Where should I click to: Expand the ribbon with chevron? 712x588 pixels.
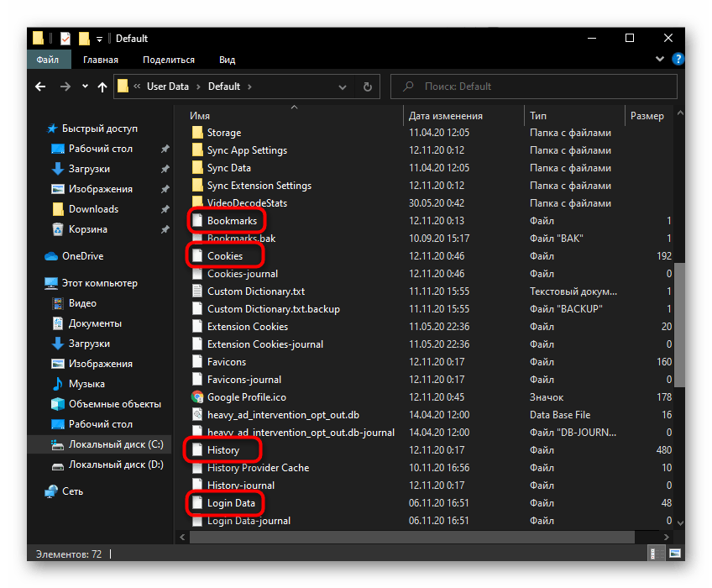pos(660,59)
